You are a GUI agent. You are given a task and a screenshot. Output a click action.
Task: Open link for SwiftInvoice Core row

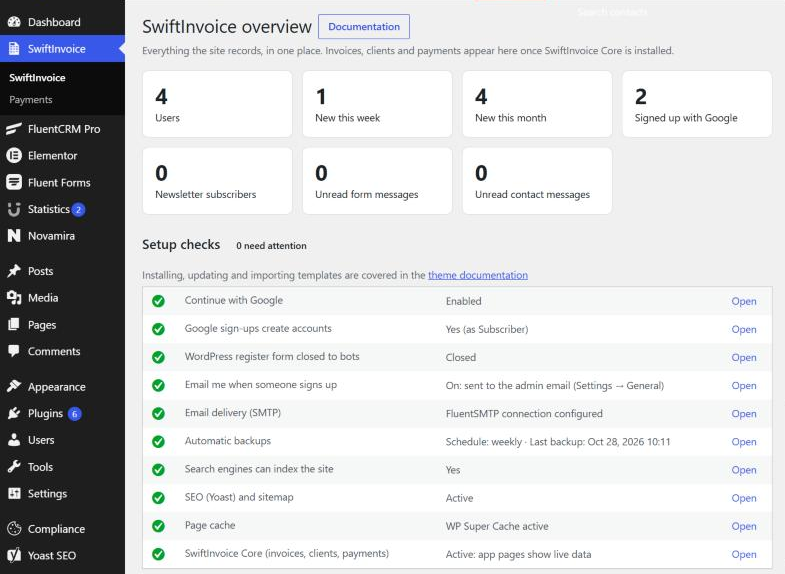click(x=743, y=554)
